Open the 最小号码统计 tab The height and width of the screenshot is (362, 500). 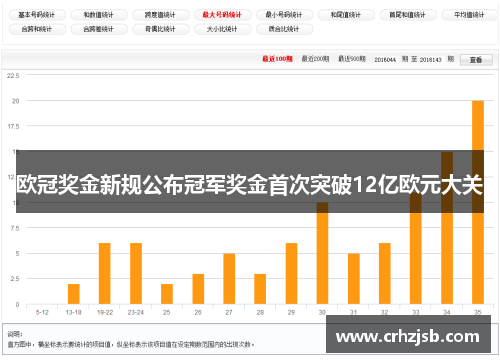point(284,15)
